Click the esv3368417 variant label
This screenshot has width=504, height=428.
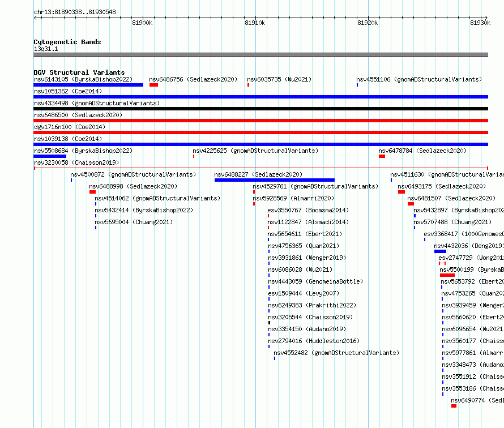(464, 234)
